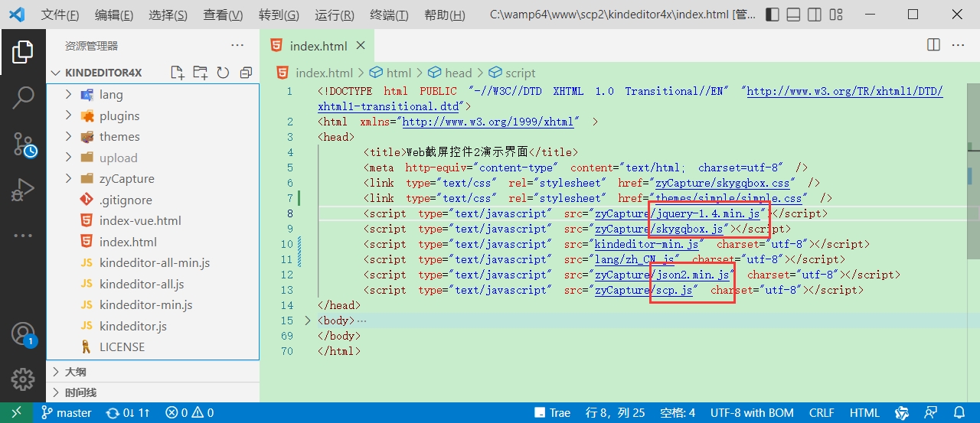
Task: Split the editor to the right
Action: (x=933, y=45)
